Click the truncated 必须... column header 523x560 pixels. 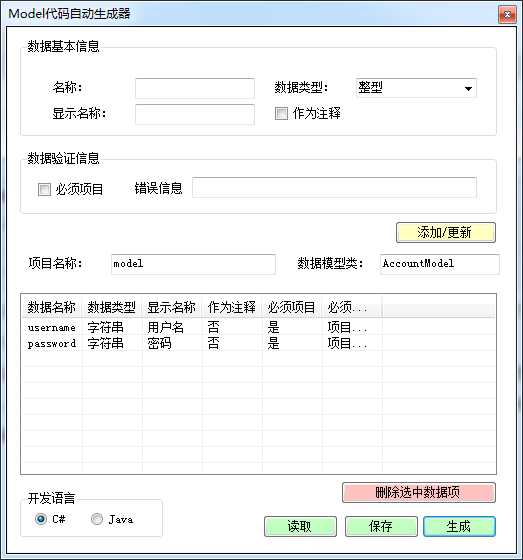[x=352, y=307]
